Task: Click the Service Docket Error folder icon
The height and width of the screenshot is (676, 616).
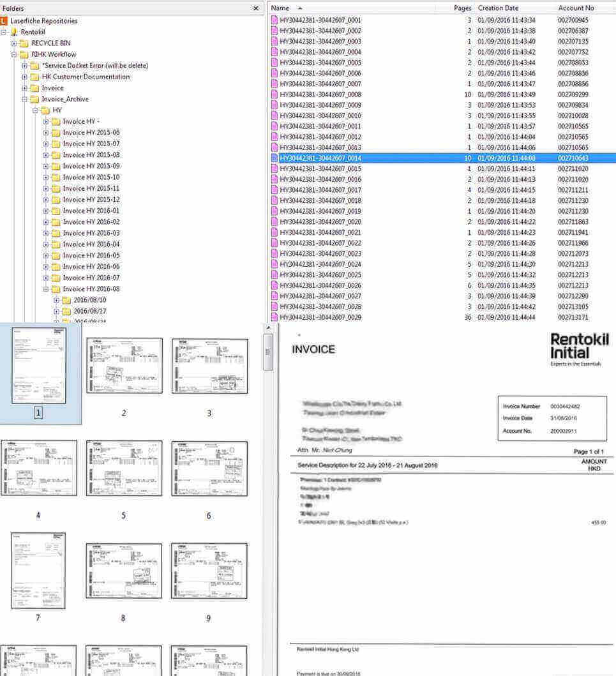Action: click(35, 66)
